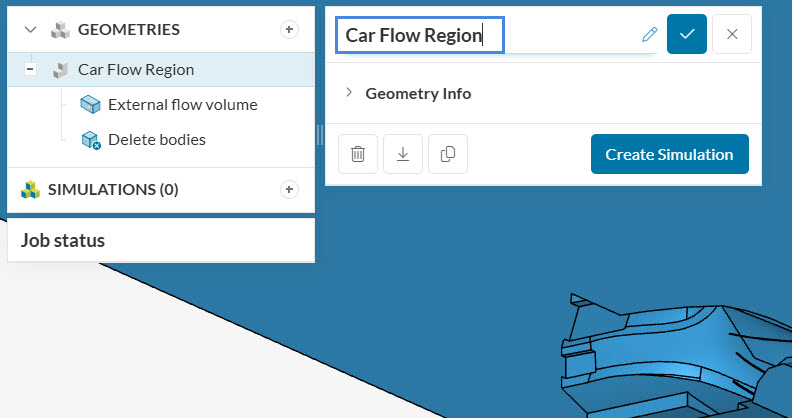Click the External flow volume icon
792x418 pixels.
click(90, 104)
